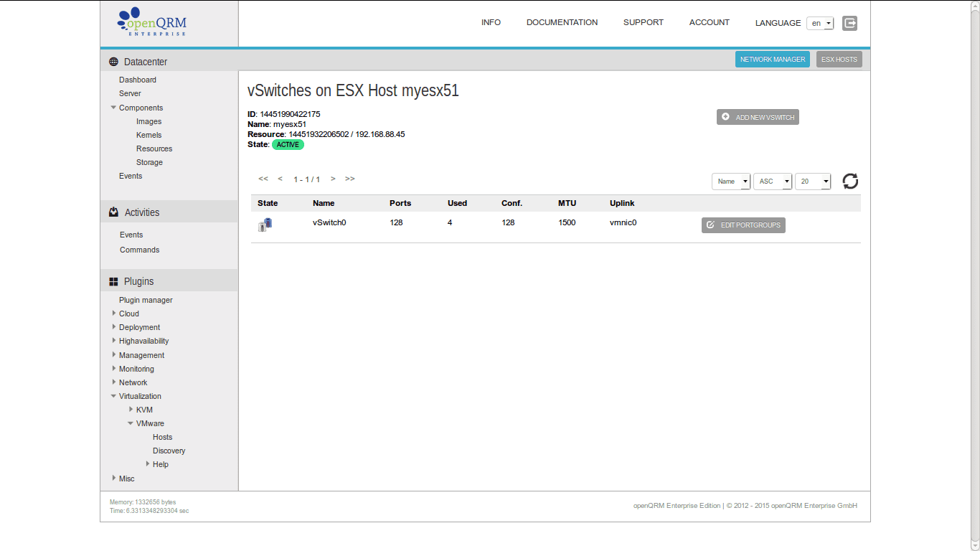Click the Ports column header
This screenshot has height=551, width=980.
400,203
